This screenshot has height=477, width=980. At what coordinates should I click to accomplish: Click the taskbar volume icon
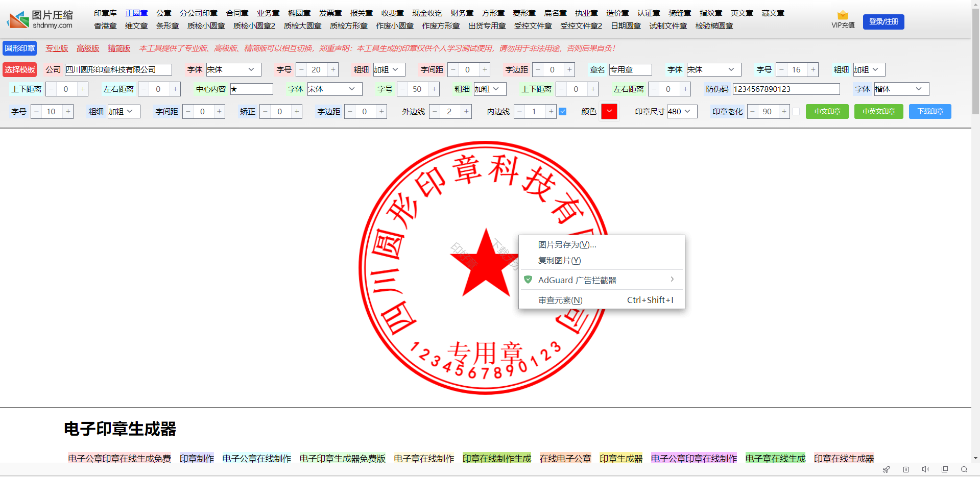coord(925,469)
